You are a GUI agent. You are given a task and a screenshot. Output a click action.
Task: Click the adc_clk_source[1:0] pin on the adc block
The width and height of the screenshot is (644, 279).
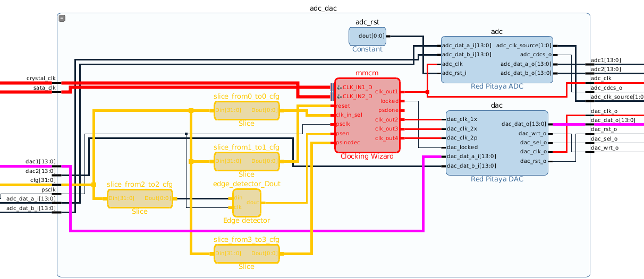click(524, 46)
